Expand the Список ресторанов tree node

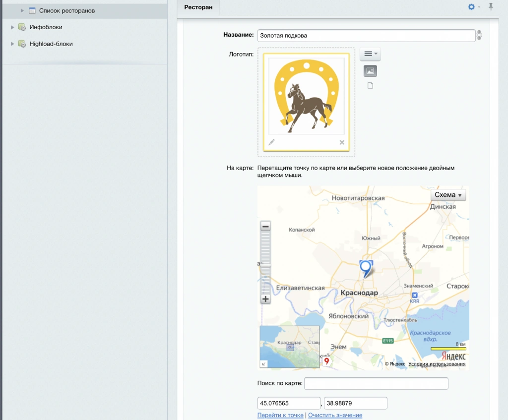tap(22, 11)
